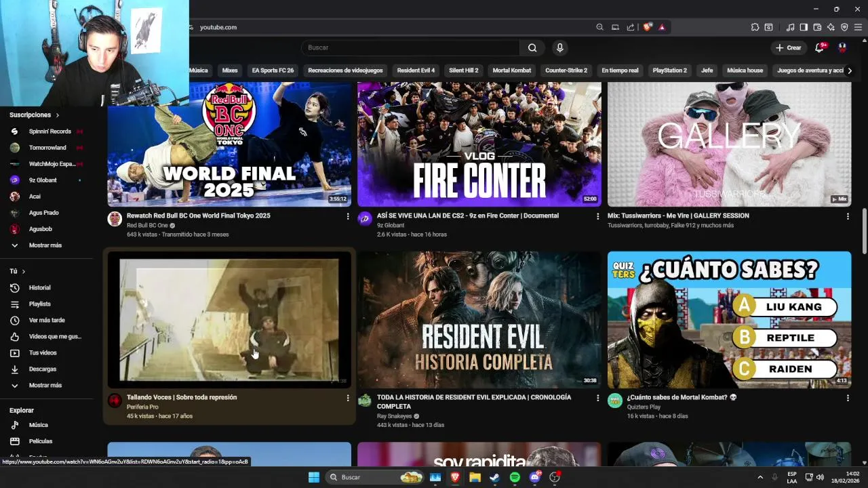Viewport: 868px width, 488px height.
Task: Open the Brave Wallet icon
Action: coord(817,27)
